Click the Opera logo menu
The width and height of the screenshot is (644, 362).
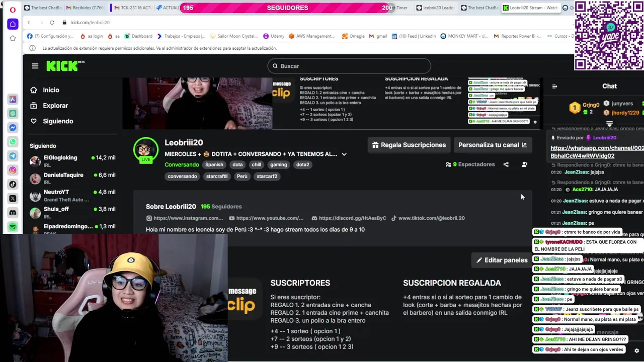pos(13,9)
